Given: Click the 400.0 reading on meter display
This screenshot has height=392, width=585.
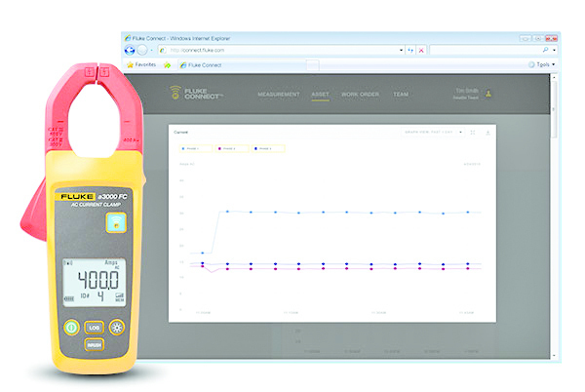Looking at the screenshot, I should coord(98,280).
